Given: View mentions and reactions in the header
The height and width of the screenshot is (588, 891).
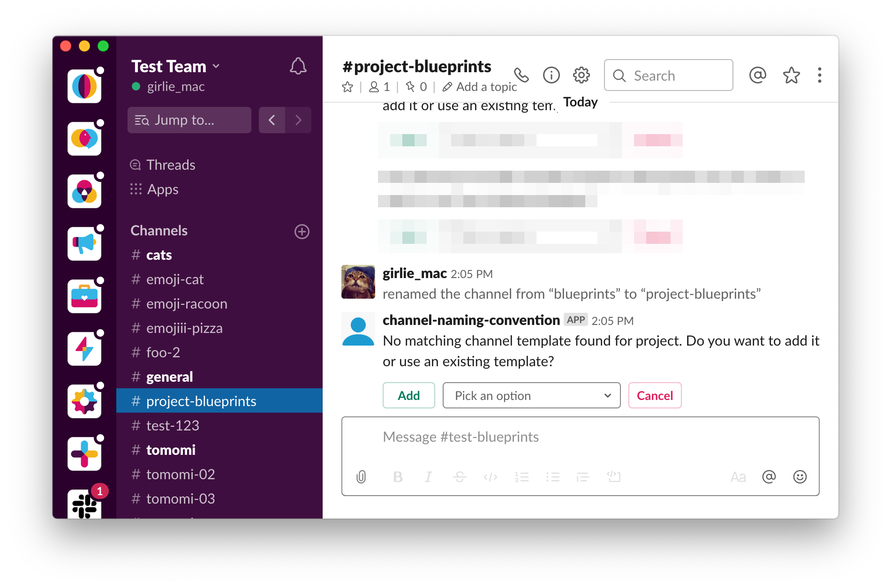Looking at the screenshot, I should [x=757, y=75].
